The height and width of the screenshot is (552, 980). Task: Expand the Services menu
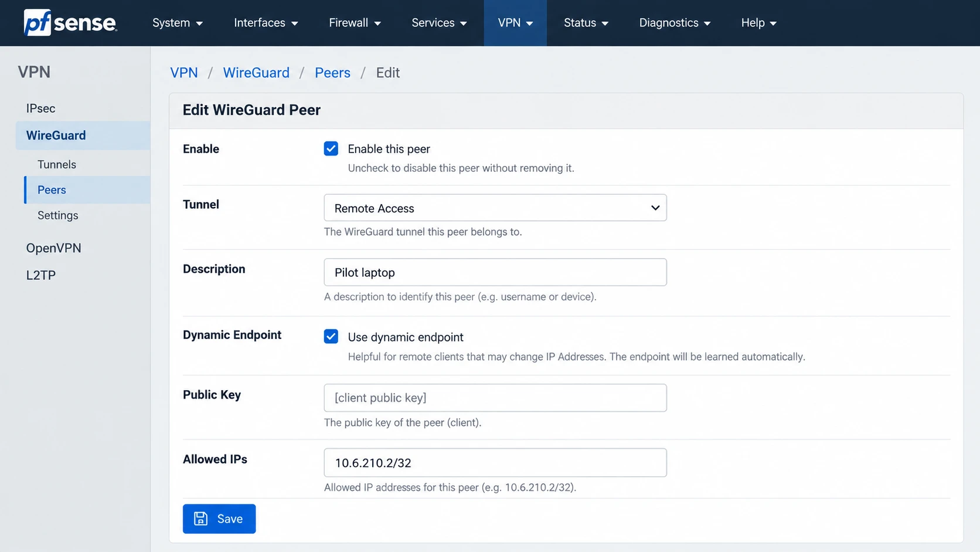(439, 23)
